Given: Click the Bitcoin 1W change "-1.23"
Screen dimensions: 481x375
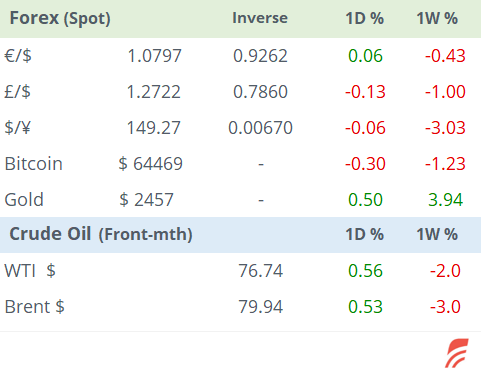Looking at the screenshot, I should [445, 164].
